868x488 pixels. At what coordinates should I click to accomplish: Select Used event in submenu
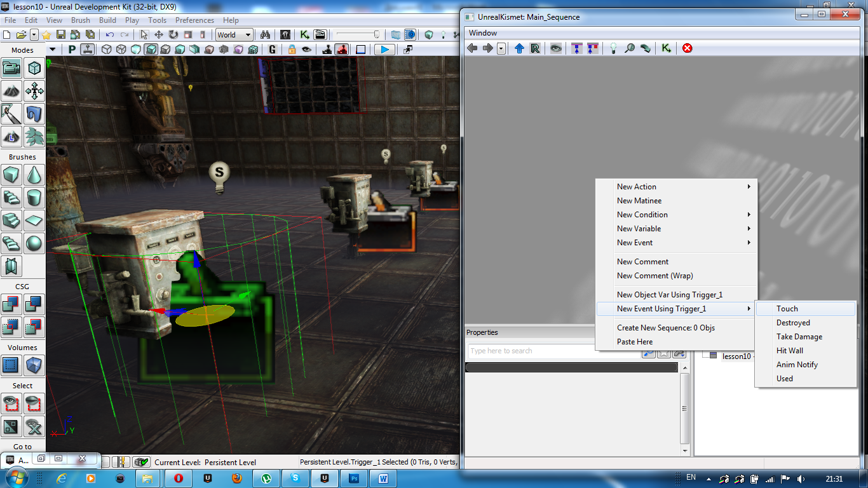tap(805, 379)
